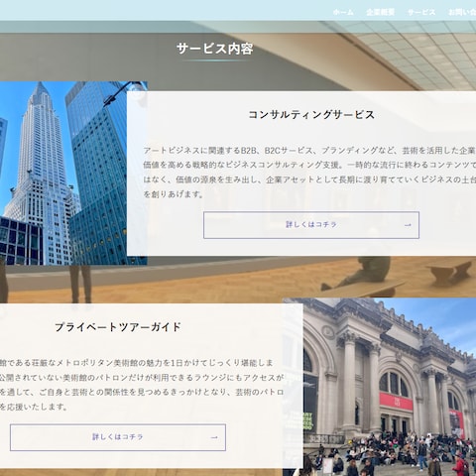
Task: Click the text line mentioning メトロポリタン美術館の魅力
Action: pyautogui.click(x=137, y=363)
